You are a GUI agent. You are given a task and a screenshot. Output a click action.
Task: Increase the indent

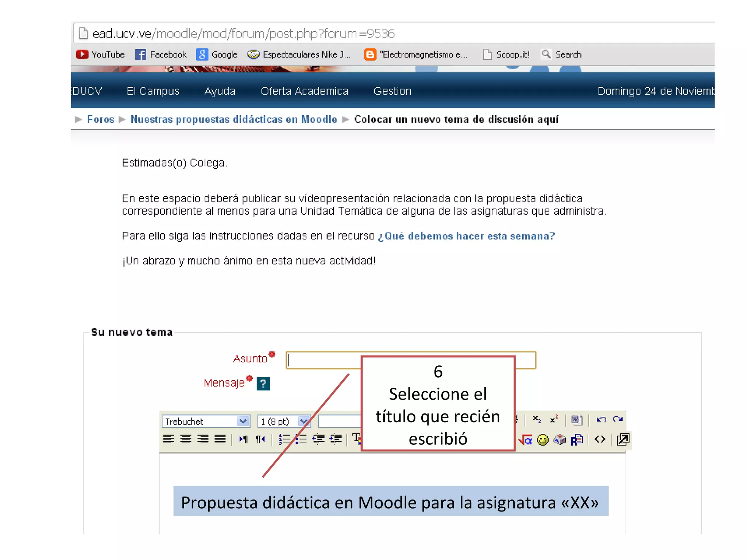[x=336, y=439]
